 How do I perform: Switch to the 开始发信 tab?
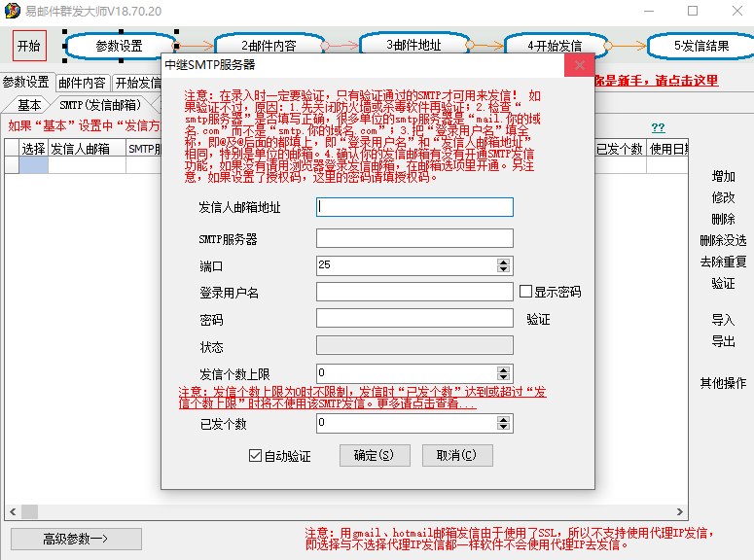137,83
